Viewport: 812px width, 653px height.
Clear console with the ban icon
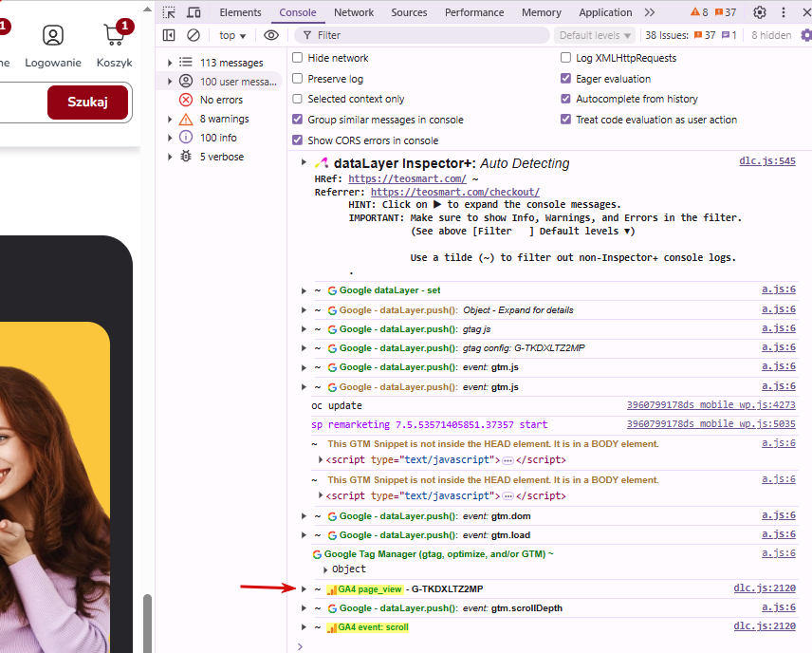(x=194, y=35)
